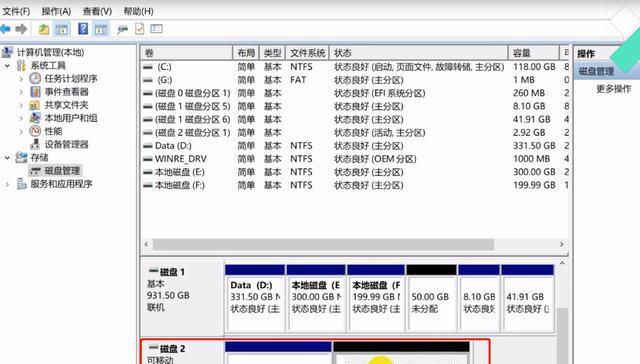This screenshot has height=364, width=640.
Task: Open the 操作(A) menu
Action: click(56, 11)
